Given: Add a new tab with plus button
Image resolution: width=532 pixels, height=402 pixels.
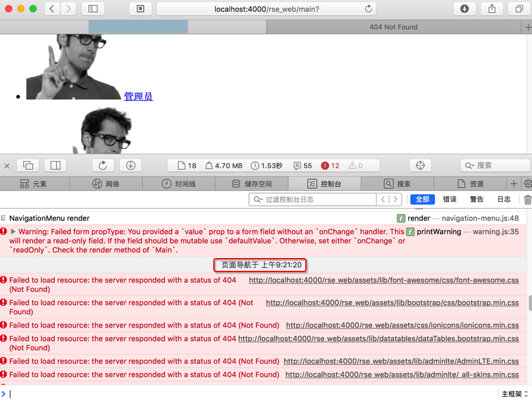Looking at the screenshot, I should (x=528, y=27).
